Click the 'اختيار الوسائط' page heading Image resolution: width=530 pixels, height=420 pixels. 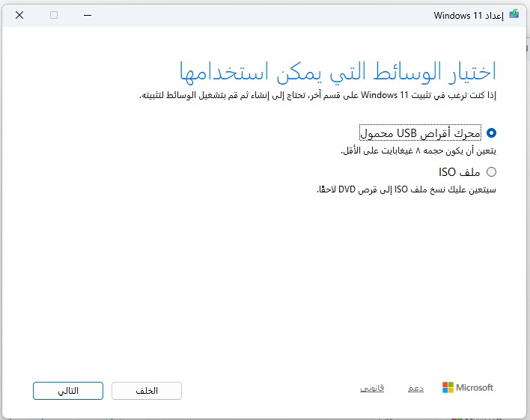click(338, 72)
